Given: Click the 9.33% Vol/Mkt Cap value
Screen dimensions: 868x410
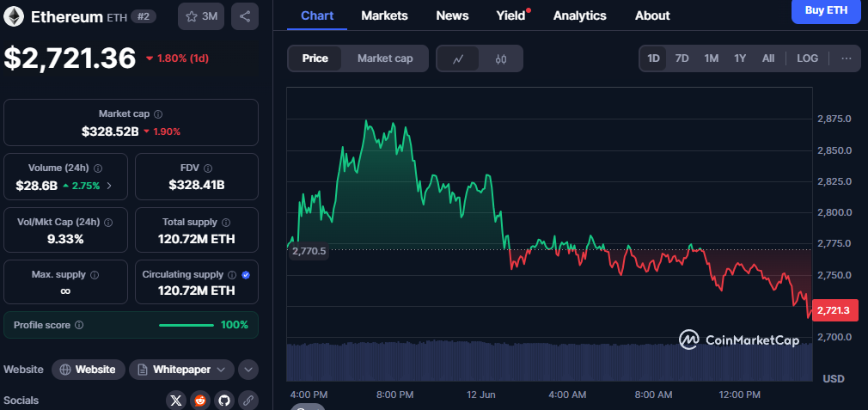Looking at the screenshot, I should (x=65, y=240).
